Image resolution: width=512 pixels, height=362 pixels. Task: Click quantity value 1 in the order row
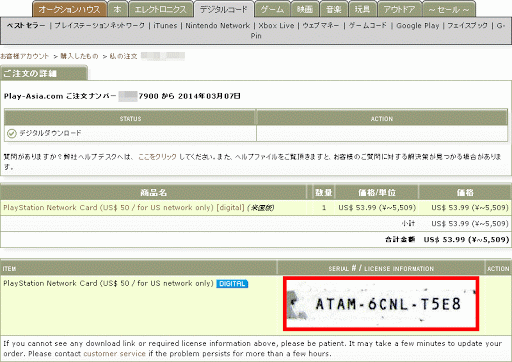324,208
